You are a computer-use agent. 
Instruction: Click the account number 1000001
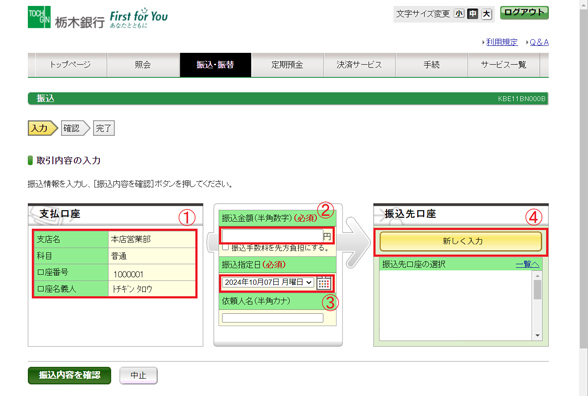click(128, 274)
